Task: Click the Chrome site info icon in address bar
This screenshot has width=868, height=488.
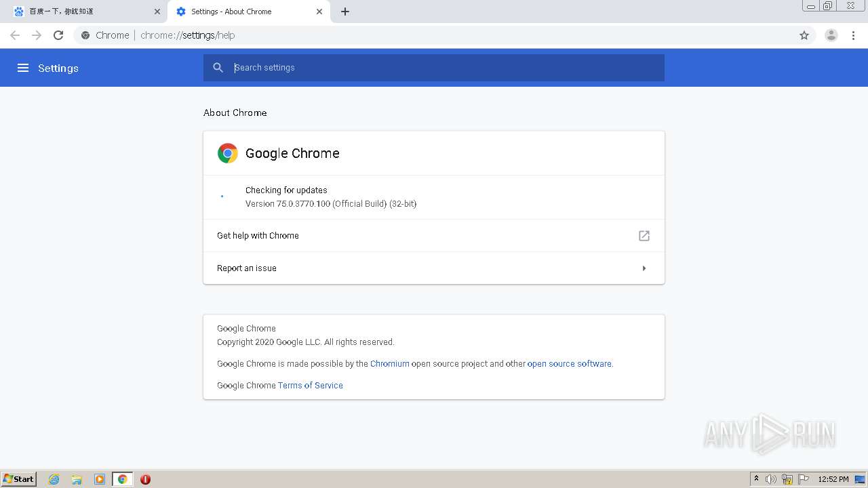Action: point(85,35)
